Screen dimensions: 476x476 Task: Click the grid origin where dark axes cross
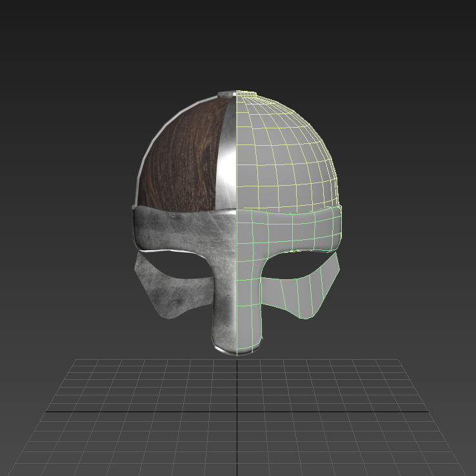click(237, 412)
